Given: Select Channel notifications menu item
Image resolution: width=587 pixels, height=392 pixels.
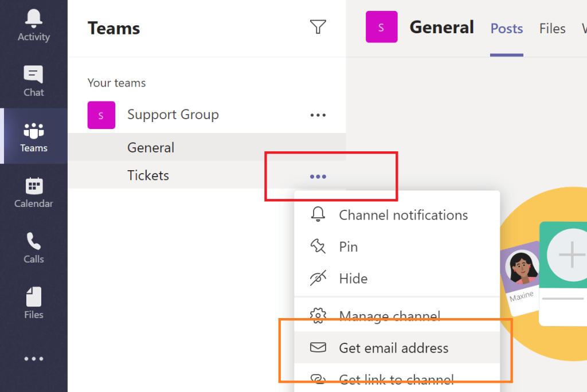Looking at the screenshot, I should [x=403, y=215].
